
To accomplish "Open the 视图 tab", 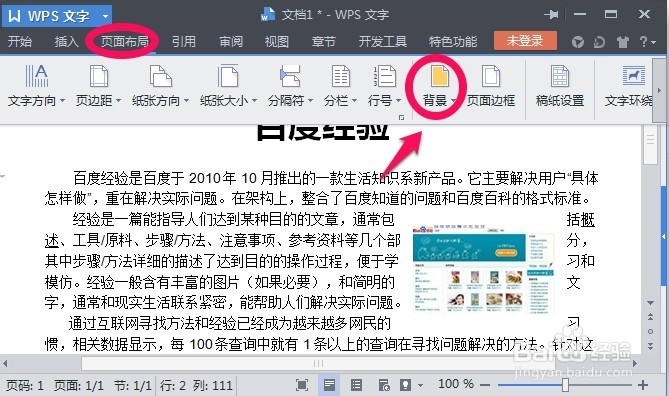I will click(277, 41).
